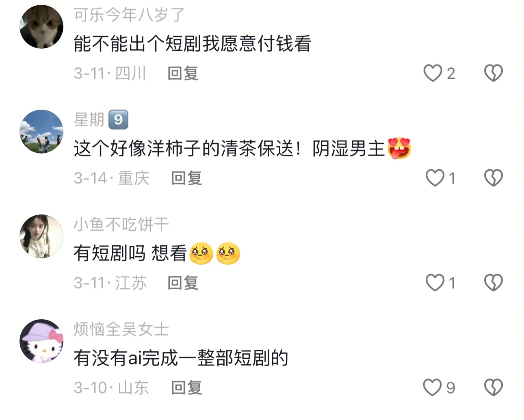Open username 小鱼不吃饼干

pyautogui.click(x=121, y=224)
